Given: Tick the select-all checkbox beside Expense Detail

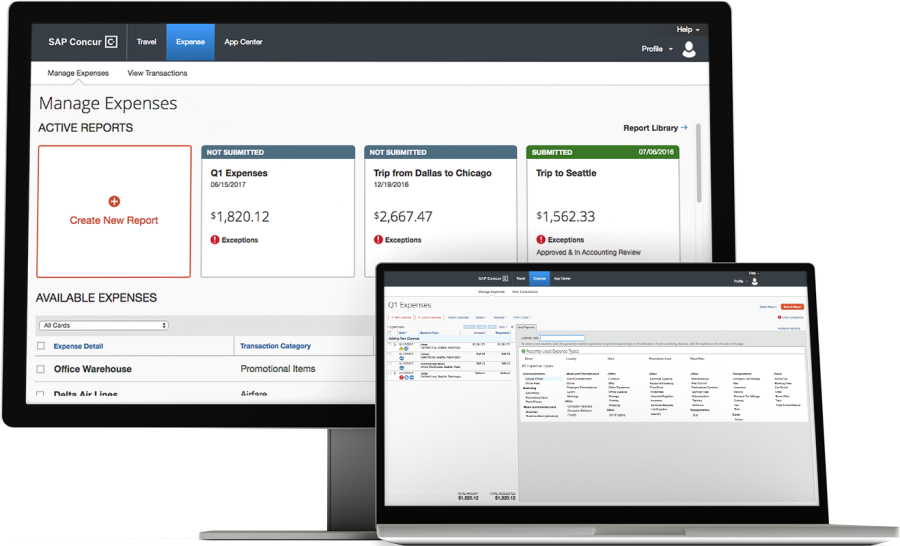Looking at the screenshot, I should pos(41,346).
